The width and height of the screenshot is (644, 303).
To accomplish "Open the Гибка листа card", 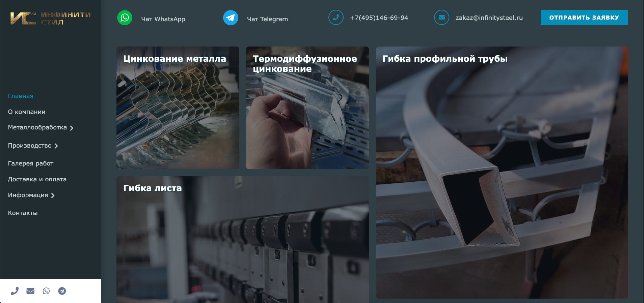I will [243, 239].
